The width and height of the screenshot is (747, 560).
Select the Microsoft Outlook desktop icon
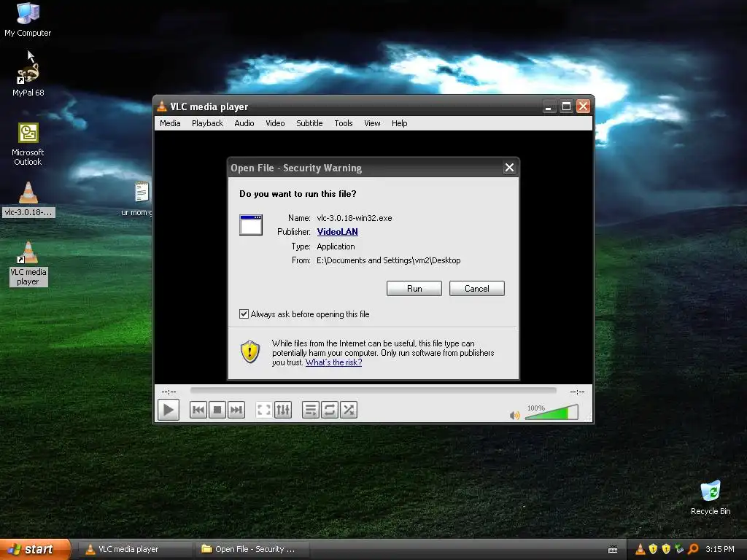(28, 144)
